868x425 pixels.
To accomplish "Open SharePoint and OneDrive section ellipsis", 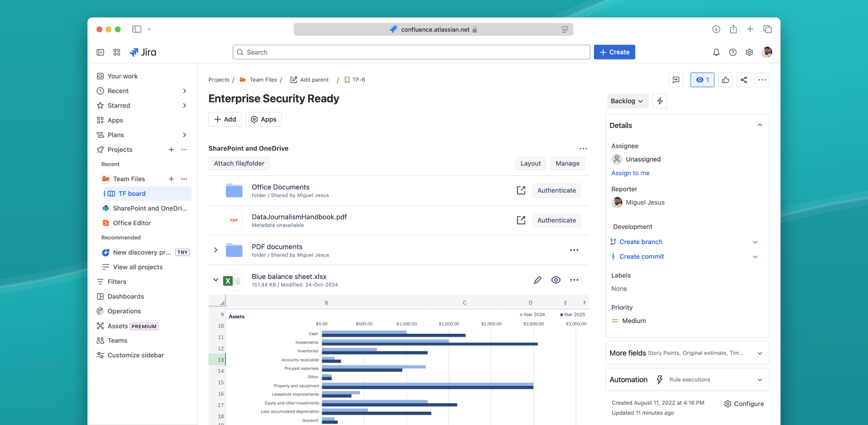I will coord(584,149).
